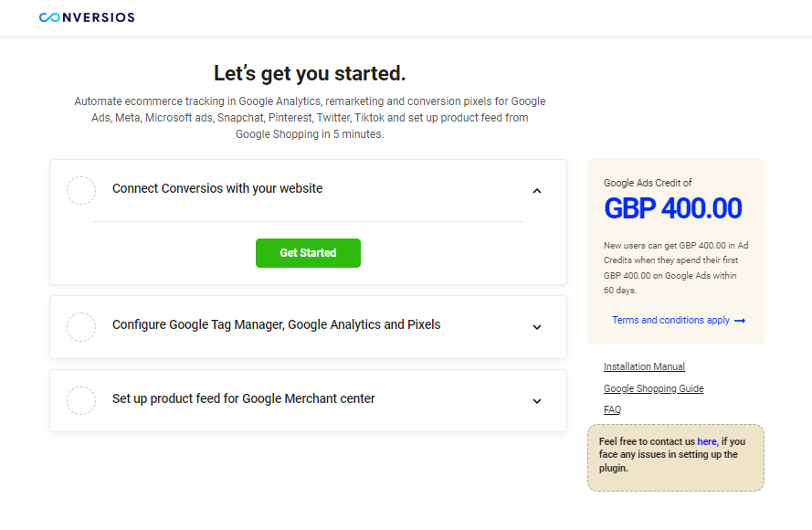Click the step circle beside Connect Conversios

click(81, 191)
